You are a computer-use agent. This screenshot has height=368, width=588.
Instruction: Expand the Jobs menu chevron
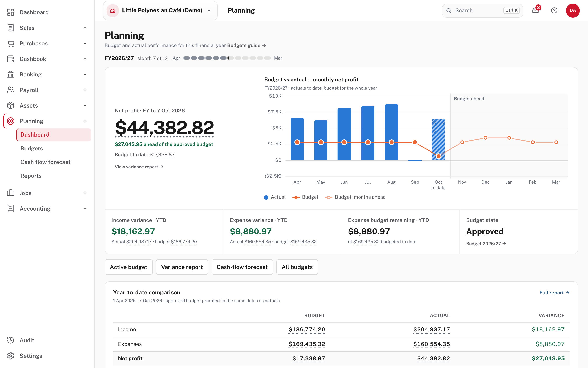(x=85, y=193)
